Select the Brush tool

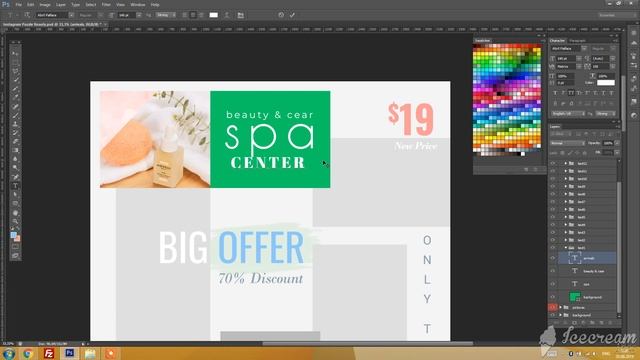(15, 115)
